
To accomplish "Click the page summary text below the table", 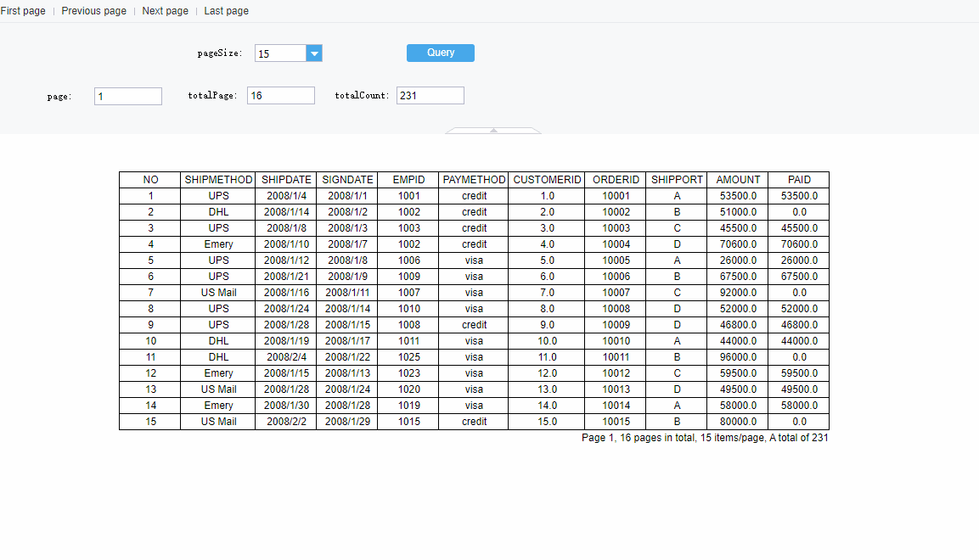I will tap(705, 438).
